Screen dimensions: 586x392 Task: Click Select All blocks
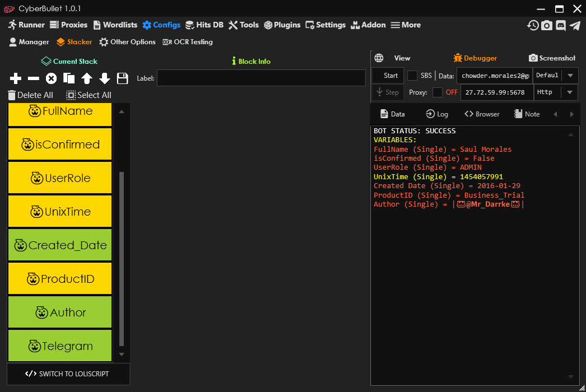pos(89,95)
